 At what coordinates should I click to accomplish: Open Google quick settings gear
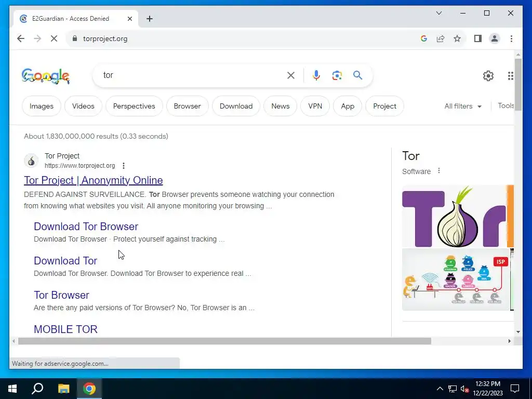488,76
